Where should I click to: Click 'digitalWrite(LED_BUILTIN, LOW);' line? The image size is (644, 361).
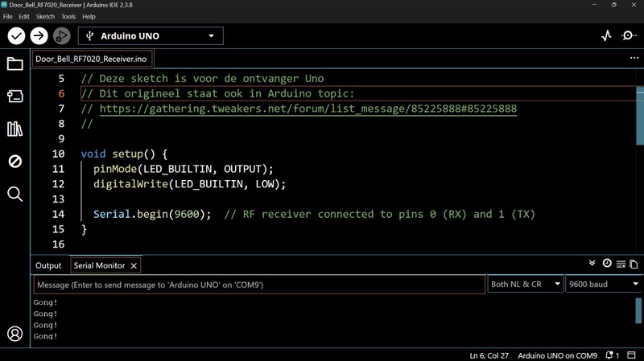tap(189, 184)
